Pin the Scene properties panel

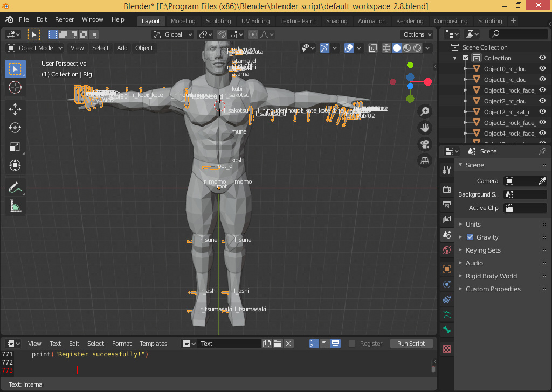[542, 151]
